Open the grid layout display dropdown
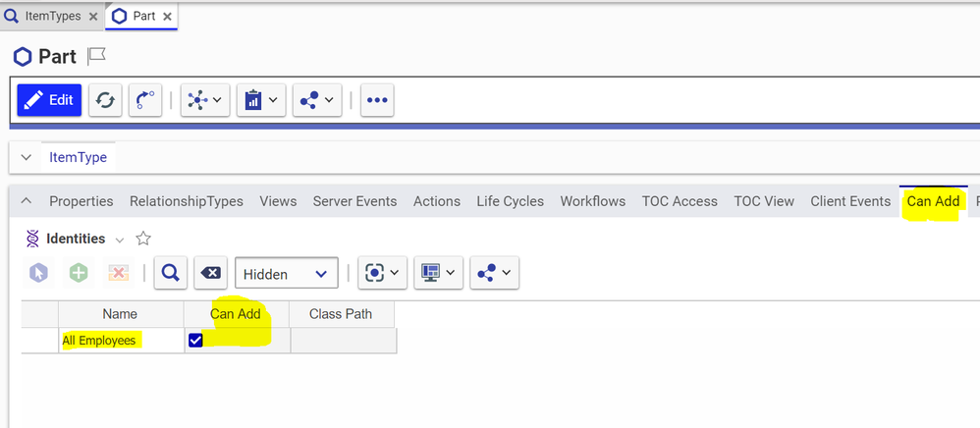980x428 pixels. [x=437, y=274]
